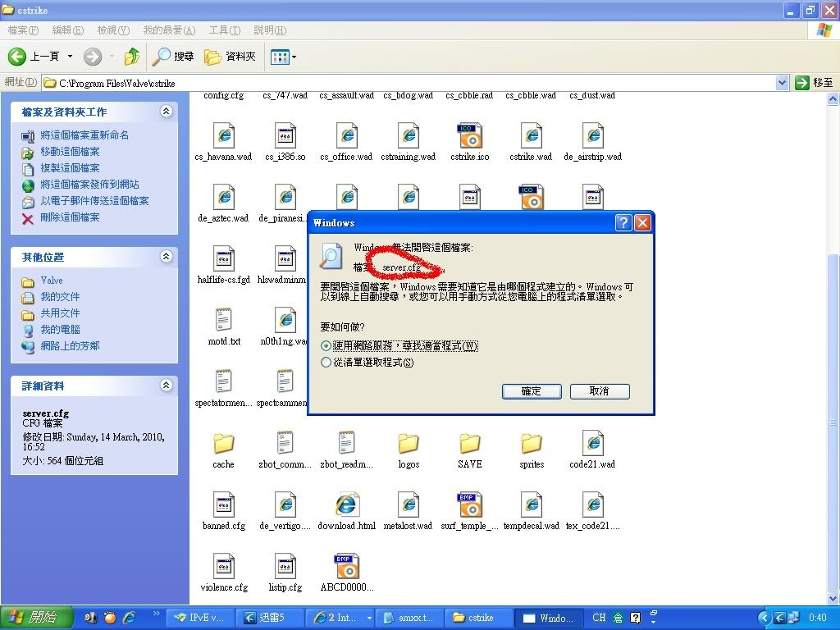The width and height of the screenshot is (840, 630).
Task: Toggle the Folders (資料夾) pane button
Action: [230, 57]
